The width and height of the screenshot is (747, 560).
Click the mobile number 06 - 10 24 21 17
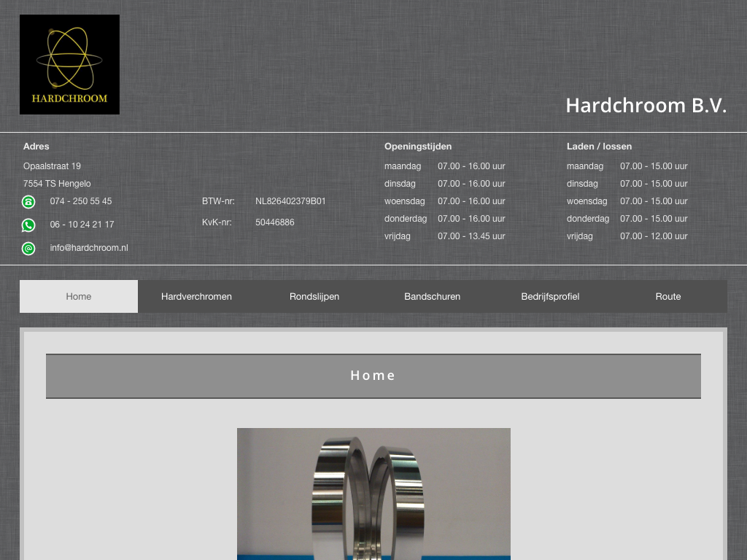(x=82, y=225)
